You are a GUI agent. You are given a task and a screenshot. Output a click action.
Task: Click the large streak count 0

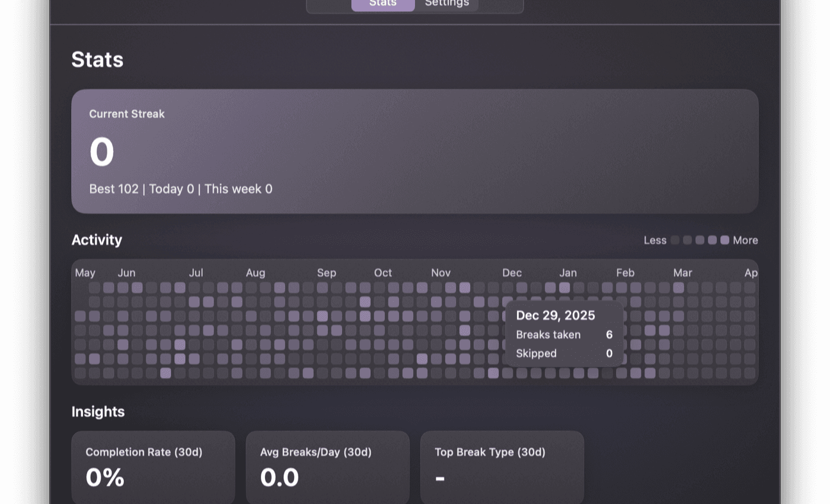[101, 152]
